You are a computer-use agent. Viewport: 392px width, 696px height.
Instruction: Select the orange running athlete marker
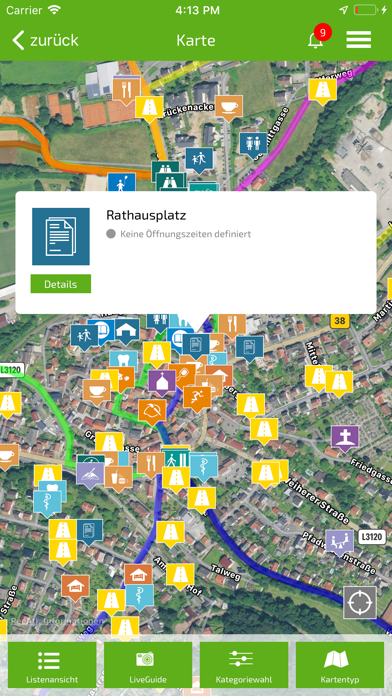(x=197, y=397)
